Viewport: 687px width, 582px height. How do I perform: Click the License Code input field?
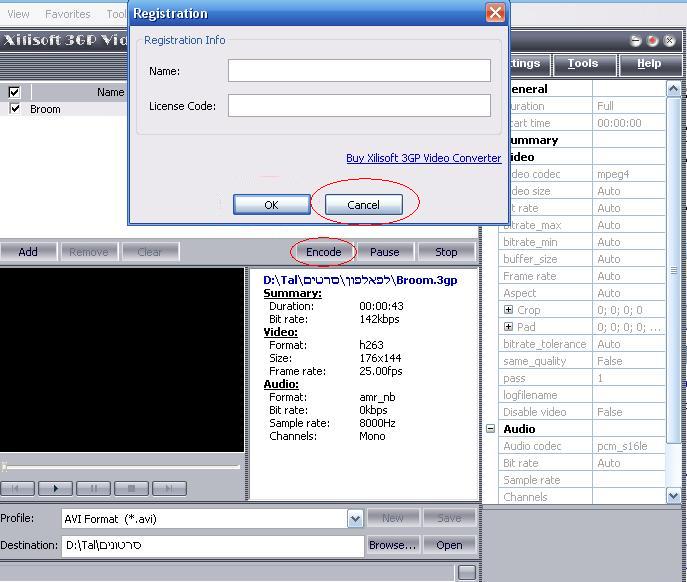[359, 105]
